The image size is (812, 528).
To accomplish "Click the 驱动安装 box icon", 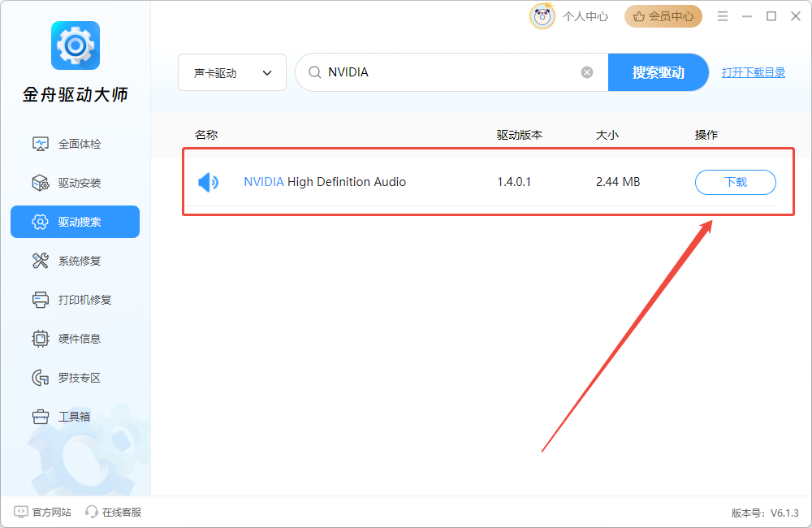I will (41, 183).
